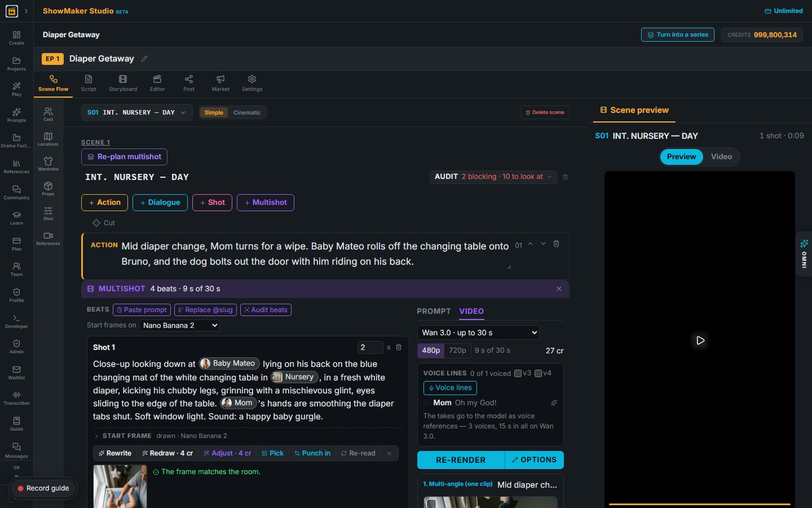Edit episode title with pencil icon
This screenshot has width=812, height=508.
pyautogui.click(x=144, y=59)
